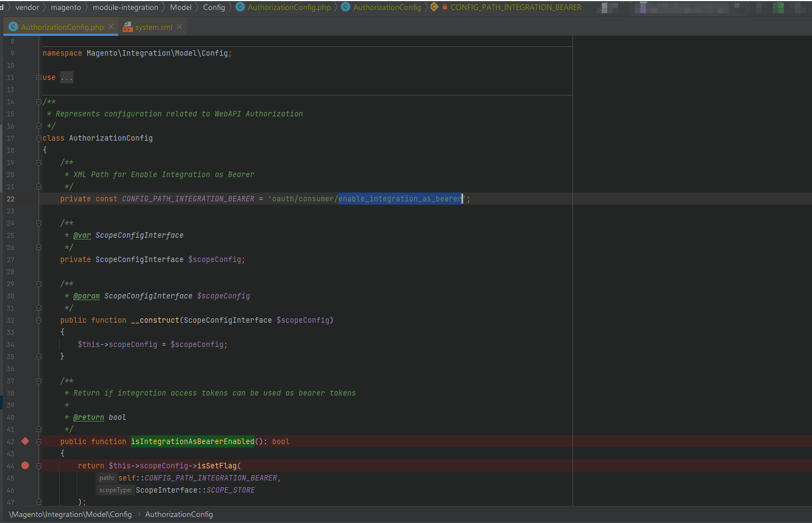
Task: Click the fold end marker on line 35
Action: 39,356
